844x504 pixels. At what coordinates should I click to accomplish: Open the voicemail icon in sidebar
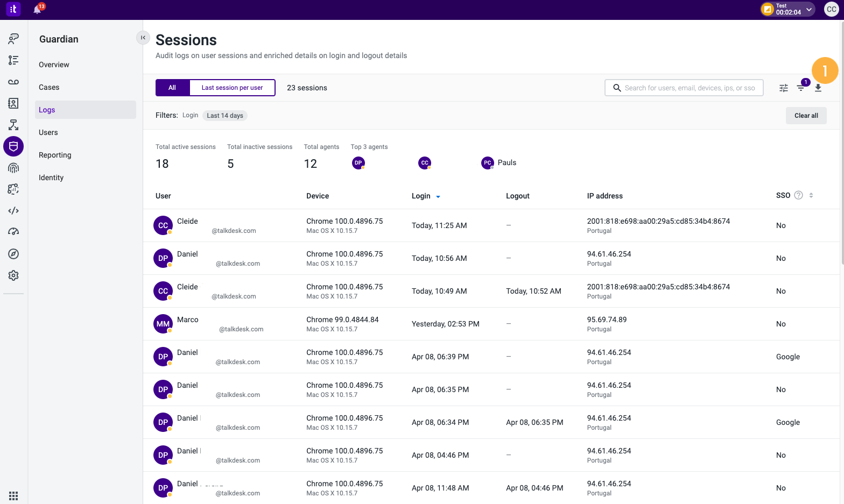(x=13, y=82)
